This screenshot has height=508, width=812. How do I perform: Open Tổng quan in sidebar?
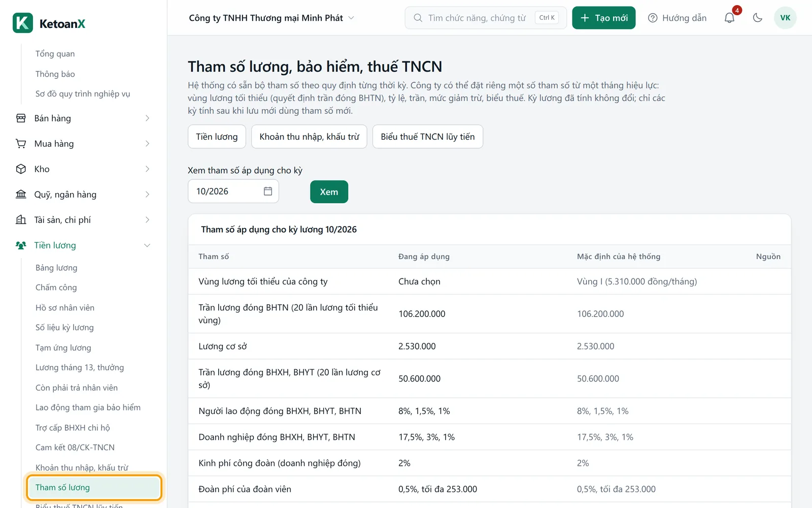55,54
